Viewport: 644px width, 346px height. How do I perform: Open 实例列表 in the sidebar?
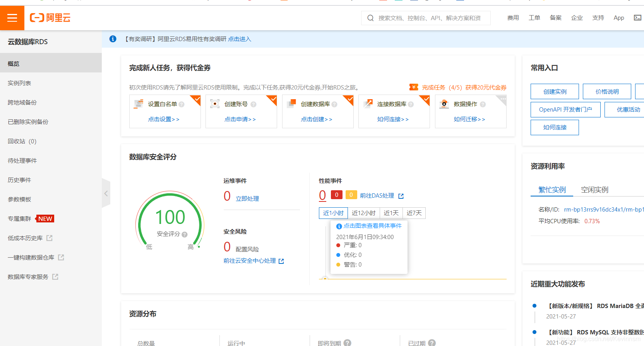[51, 83]
